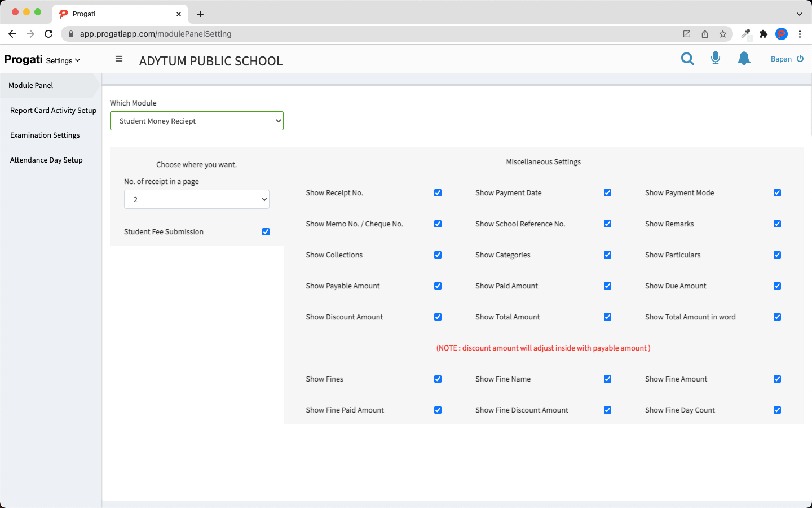Open No. of receipt in a page dropdown
Screen dimensions: 812x508
[197, 199]
